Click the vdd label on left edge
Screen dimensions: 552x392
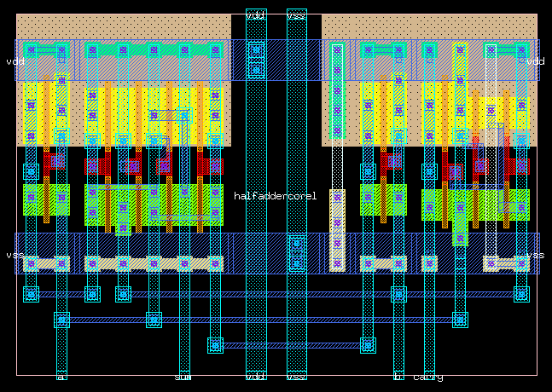15,62
